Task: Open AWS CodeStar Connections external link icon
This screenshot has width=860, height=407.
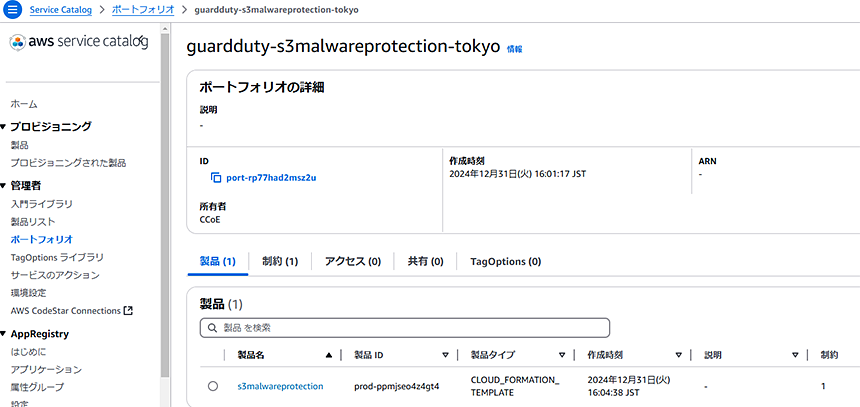Action: 128,310
